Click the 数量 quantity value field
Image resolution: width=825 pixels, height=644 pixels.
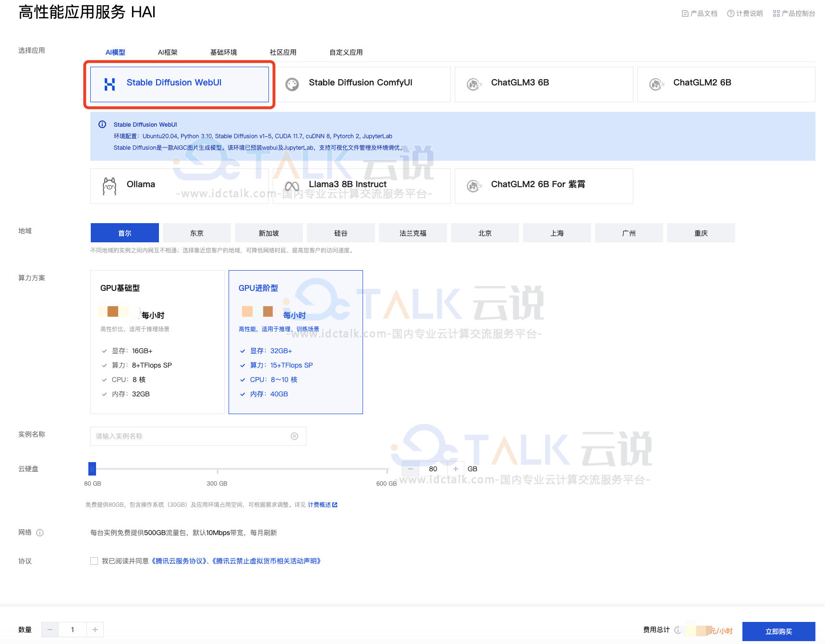pyautogui.click(x=73, y=630)
